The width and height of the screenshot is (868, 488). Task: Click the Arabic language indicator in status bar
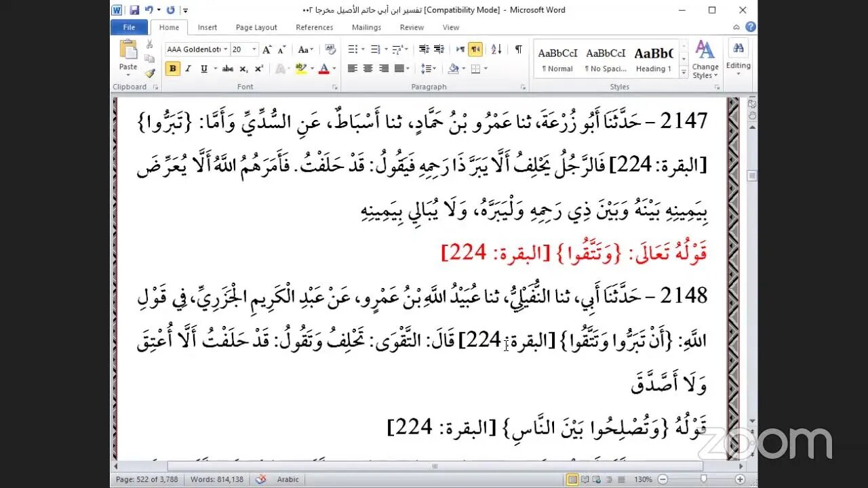point(288,479)
